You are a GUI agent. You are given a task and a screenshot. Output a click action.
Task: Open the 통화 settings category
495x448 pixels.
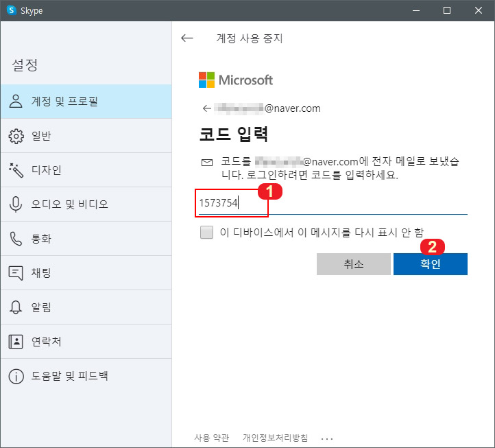[86, 239]
